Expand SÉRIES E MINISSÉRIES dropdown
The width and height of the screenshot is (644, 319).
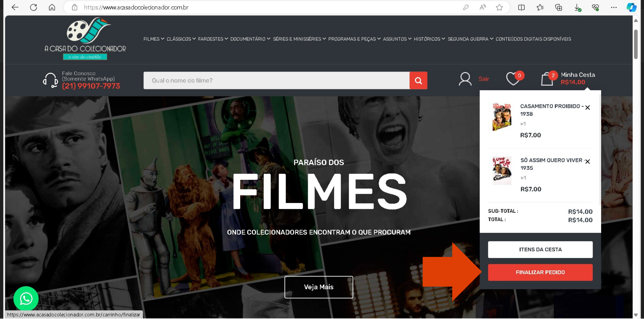click(299, 39)
